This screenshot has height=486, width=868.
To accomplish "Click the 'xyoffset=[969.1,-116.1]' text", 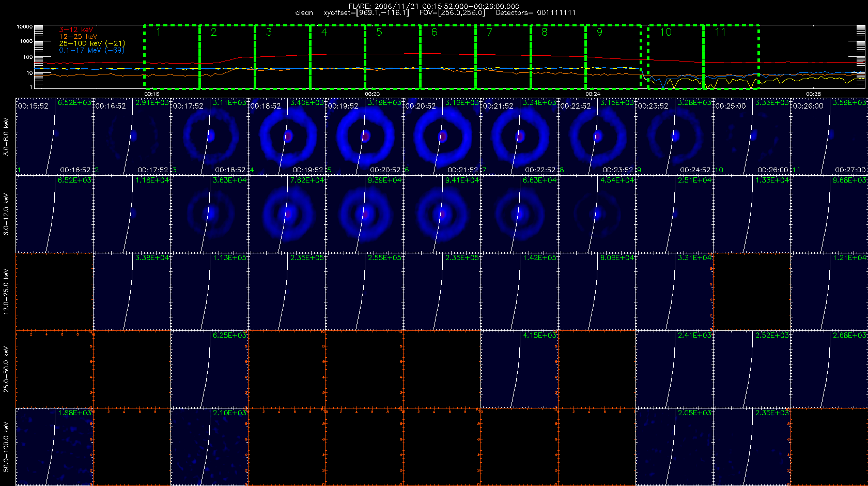I will [366, 12].
